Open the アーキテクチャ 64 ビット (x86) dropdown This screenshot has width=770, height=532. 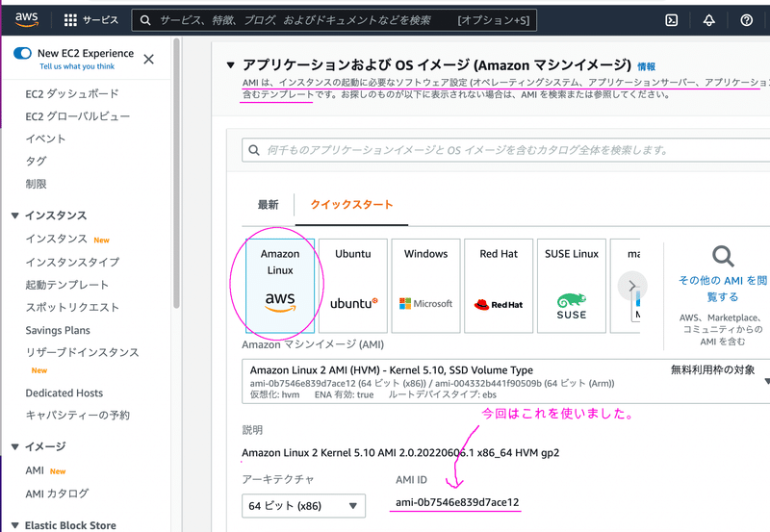click(303, 506)
